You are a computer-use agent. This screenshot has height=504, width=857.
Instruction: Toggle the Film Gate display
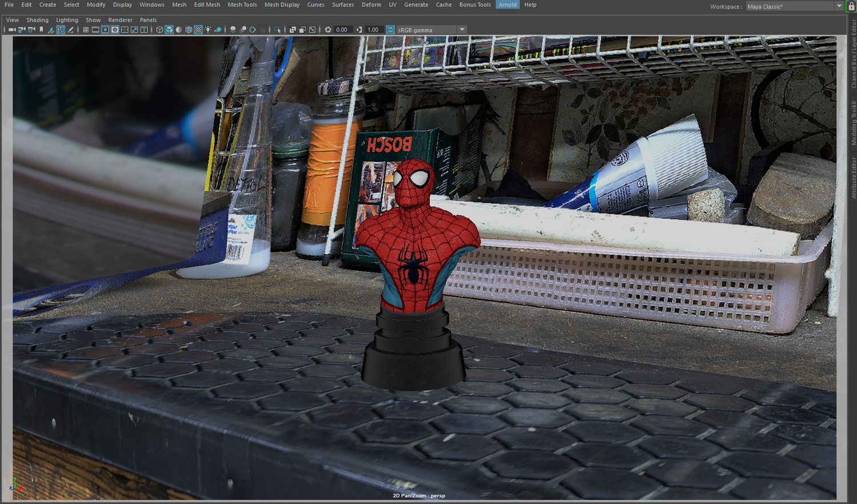[95, 30]
